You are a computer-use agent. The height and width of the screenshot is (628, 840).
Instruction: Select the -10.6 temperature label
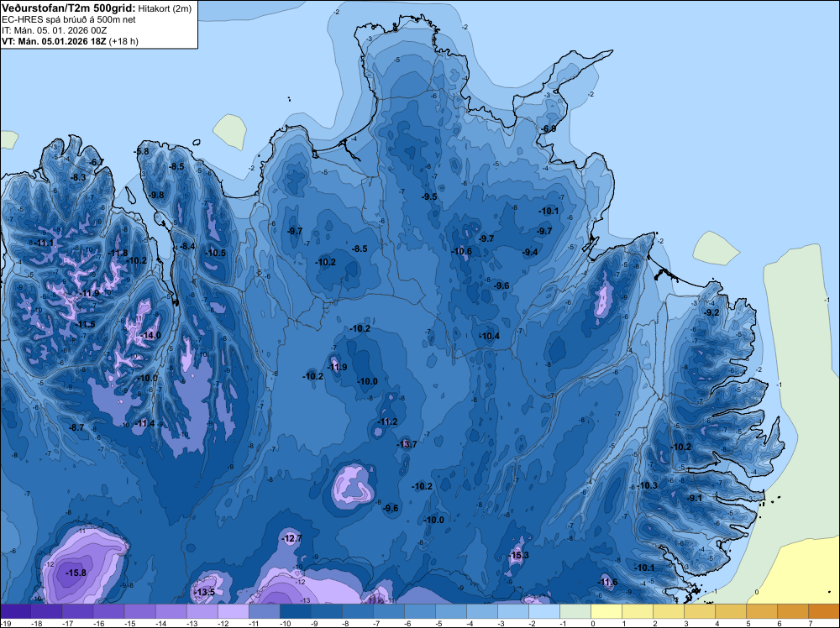[462, 251]
